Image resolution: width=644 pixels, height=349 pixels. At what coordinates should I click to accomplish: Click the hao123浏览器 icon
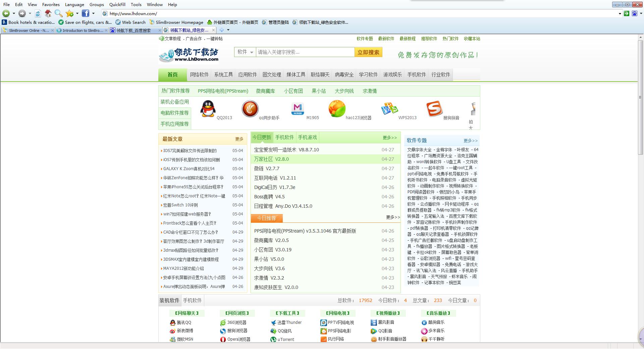tap(337, 109)
